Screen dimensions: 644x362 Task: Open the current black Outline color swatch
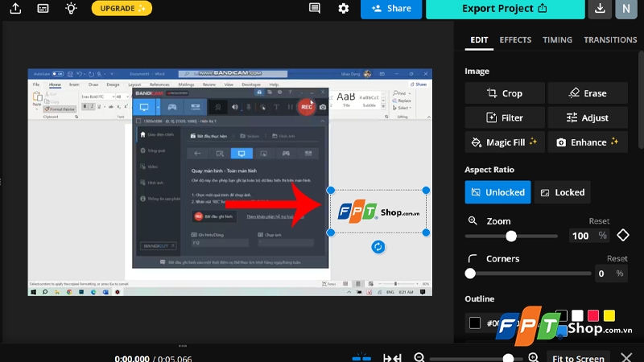pyautogui.click(x=475, y=323)
